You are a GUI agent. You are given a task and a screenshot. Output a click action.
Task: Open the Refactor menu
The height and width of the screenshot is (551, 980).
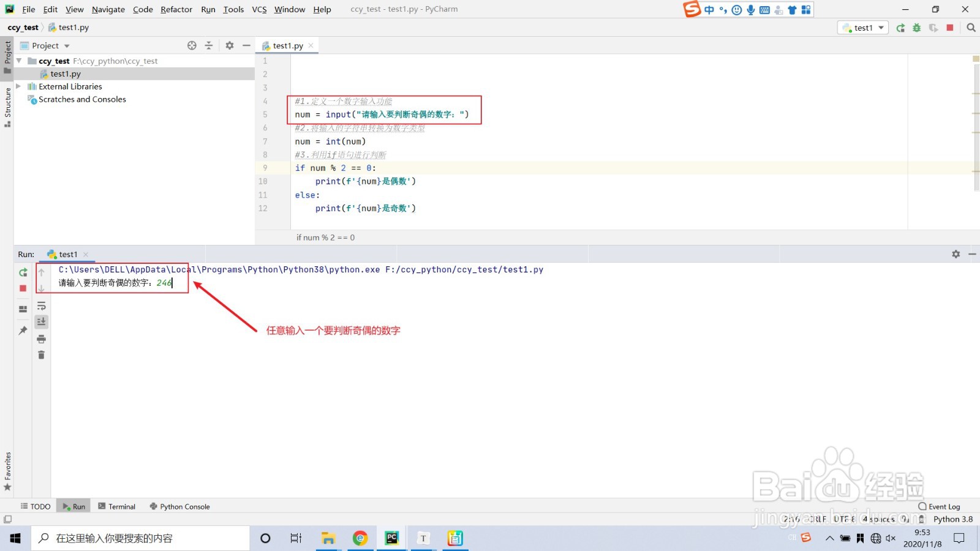[x=176, y=9]
